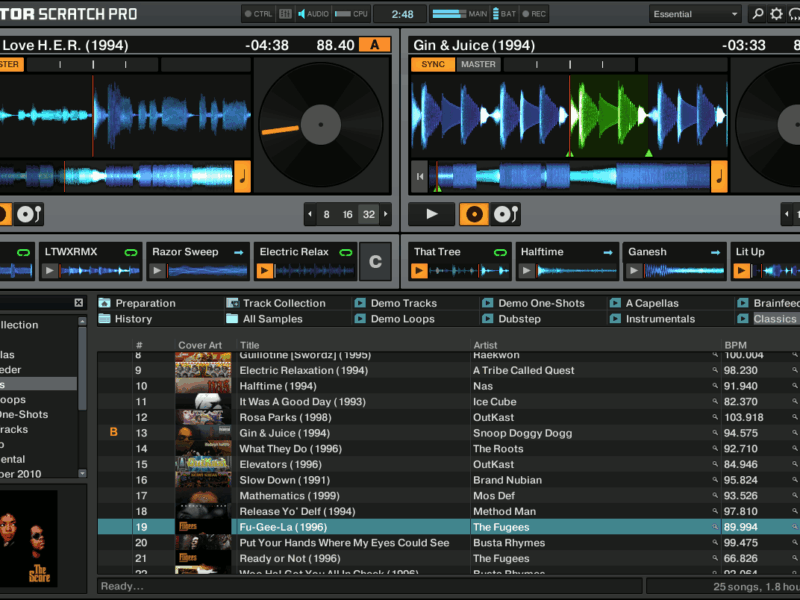Click the BPM column header

[735, 345]
